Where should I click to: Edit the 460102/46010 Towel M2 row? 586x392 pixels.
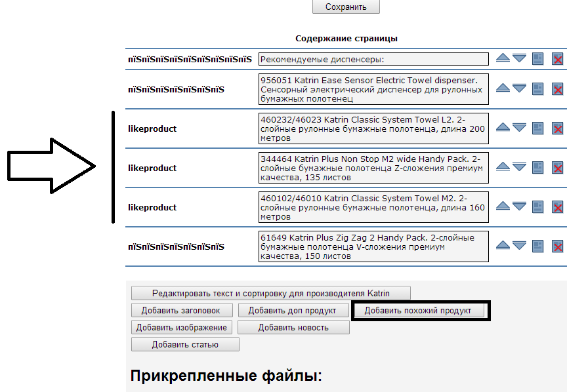537,206
